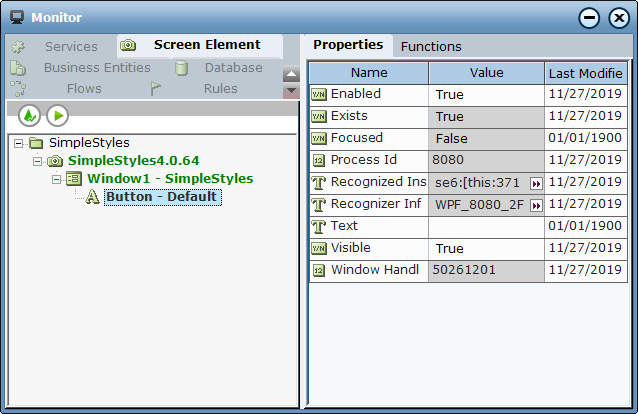Click camera icon beside SimpleStyles4.0.64
Screen dimensions: 638x414
coord(55,161)
